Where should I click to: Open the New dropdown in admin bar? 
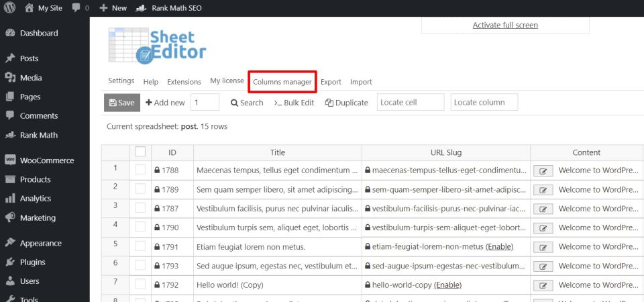point(113,8)
